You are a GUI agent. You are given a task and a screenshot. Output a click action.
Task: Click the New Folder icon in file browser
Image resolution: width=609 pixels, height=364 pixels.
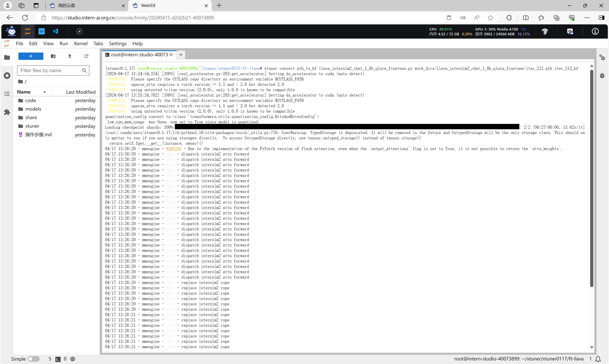coord(53,56)
